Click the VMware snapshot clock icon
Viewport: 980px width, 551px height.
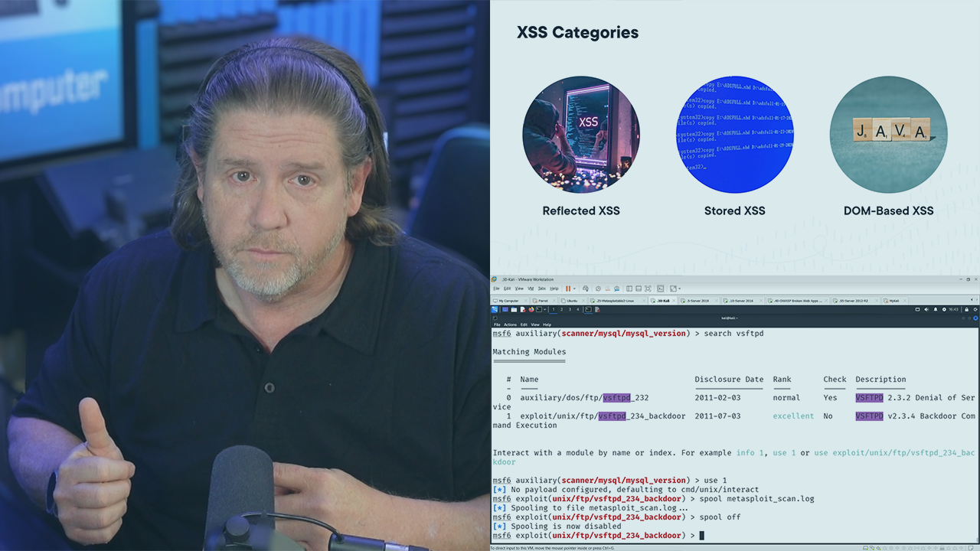tap(598, 289)
